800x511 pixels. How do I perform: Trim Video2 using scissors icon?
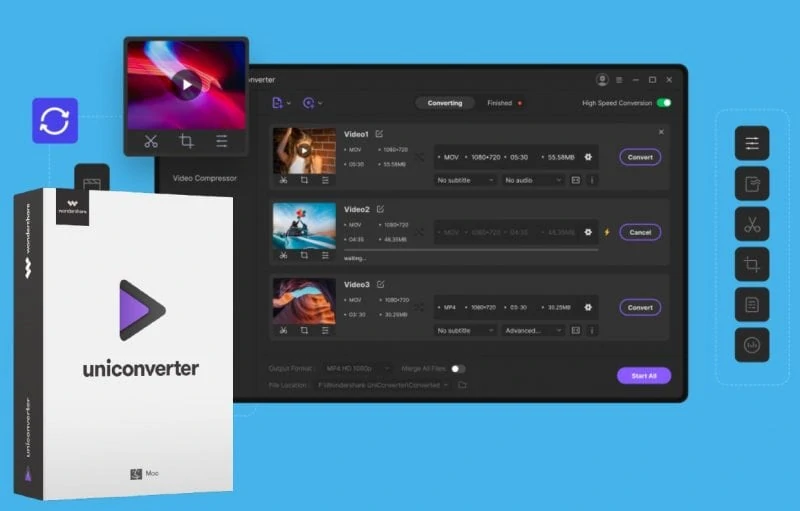(283, 255)
